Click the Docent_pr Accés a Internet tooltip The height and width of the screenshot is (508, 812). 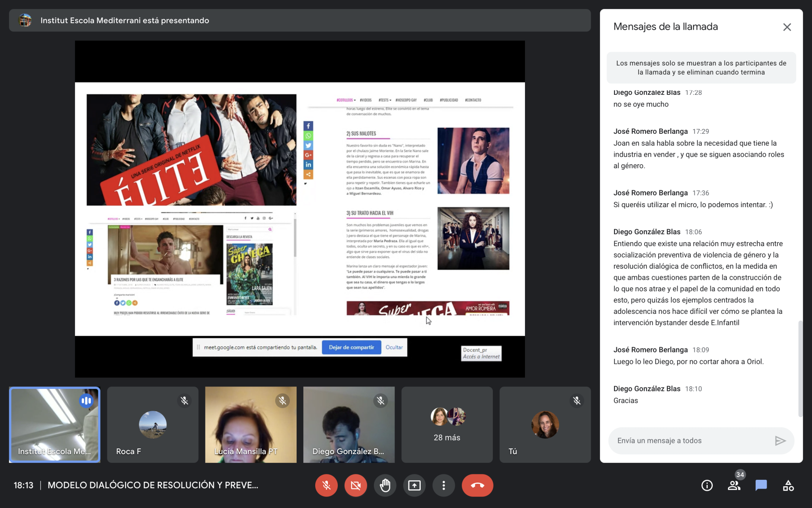481,353
